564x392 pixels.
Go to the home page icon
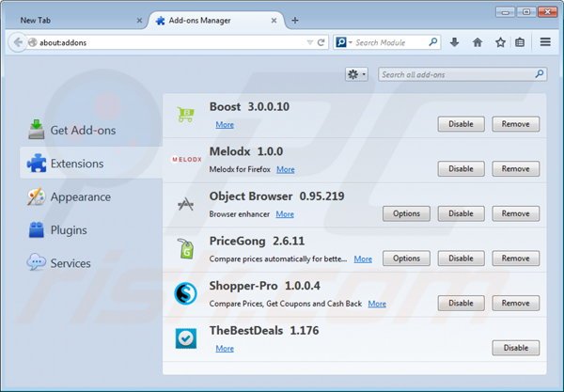[478, 42]
